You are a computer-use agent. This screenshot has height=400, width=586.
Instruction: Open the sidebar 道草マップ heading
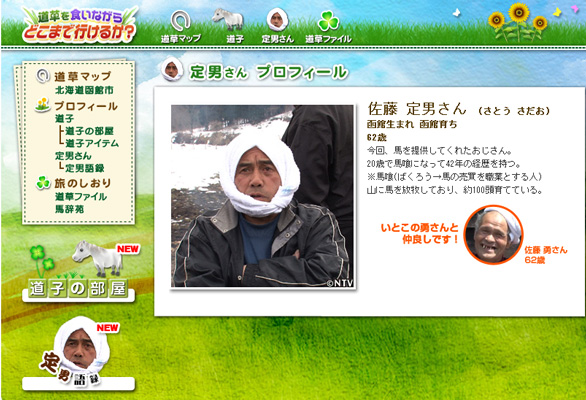(83, 76)
